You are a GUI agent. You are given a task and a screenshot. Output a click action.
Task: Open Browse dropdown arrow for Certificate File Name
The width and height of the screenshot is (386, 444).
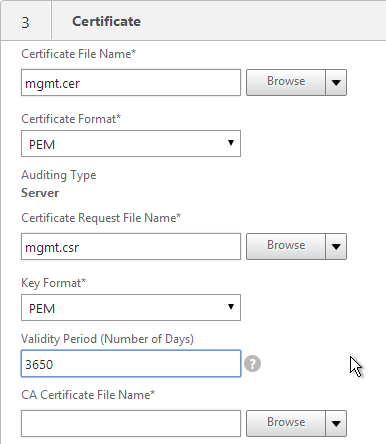tap(336, 82)
